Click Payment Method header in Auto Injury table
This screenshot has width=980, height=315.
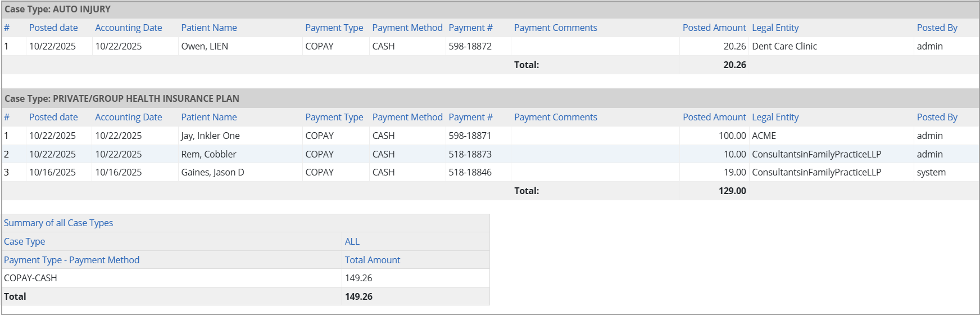407,28
